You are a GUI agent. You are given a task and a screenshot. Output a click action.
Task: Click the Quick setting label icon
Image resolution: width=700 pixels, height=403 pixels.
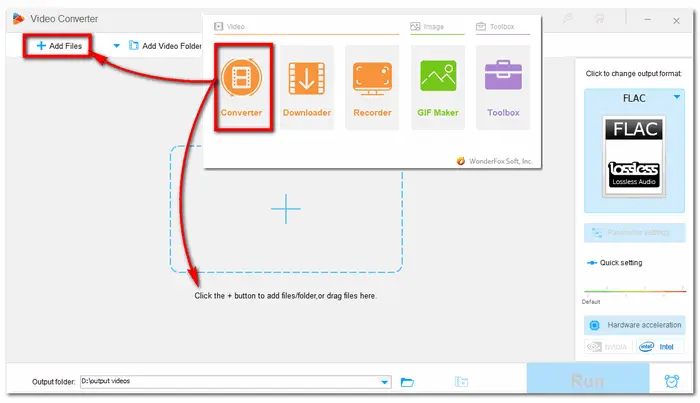coord(592,263)
